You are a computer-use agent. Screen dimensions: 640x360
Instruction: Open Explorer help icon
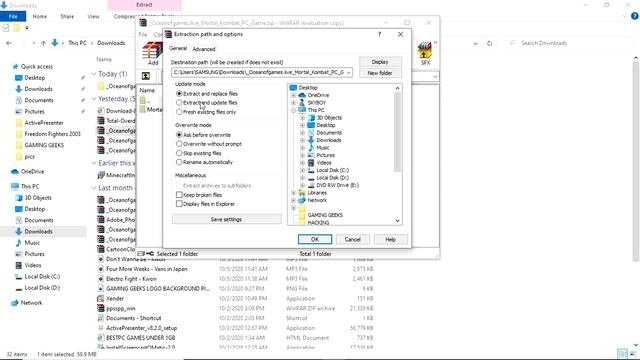coord(634,16)
